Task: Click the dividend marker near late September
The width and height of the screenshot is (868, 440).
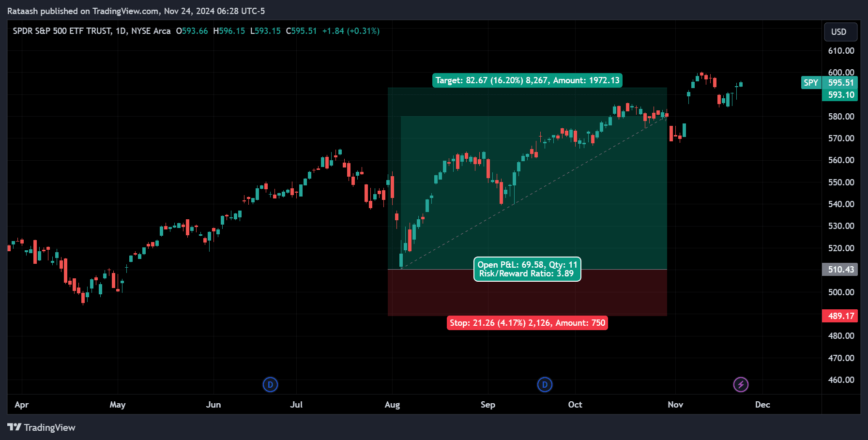Action: 545,385
